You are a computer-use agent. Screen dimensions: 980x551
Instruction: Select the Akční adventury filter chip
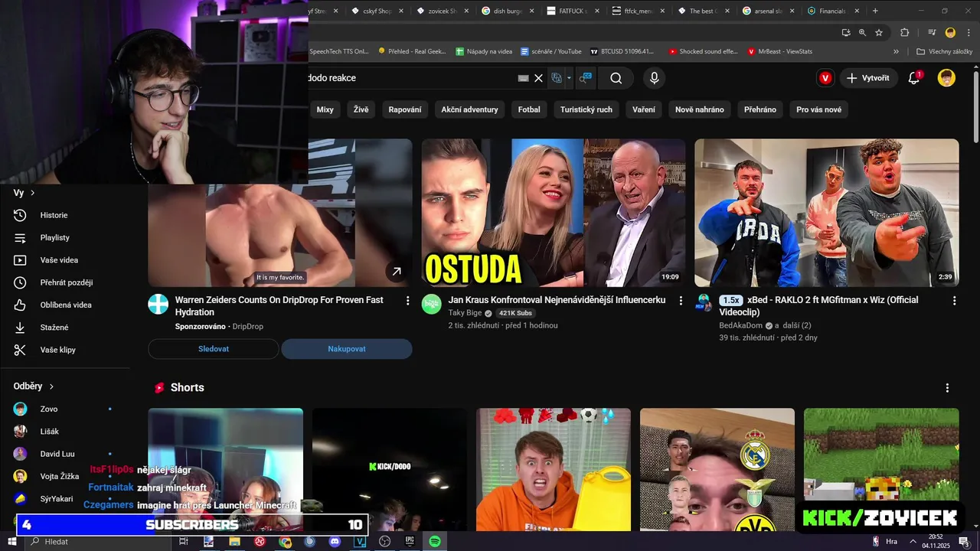469,109
